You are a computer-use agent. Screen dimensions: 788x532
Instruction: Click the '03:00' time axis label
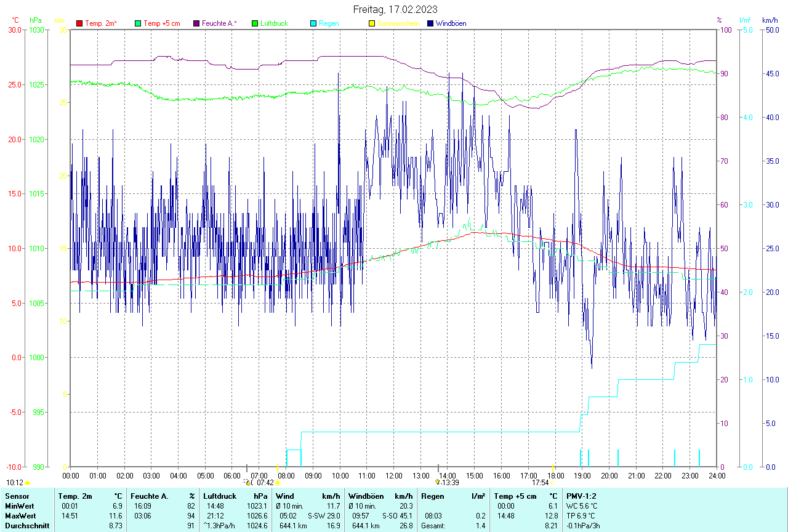pyautogui.click(x=151, y=475)
